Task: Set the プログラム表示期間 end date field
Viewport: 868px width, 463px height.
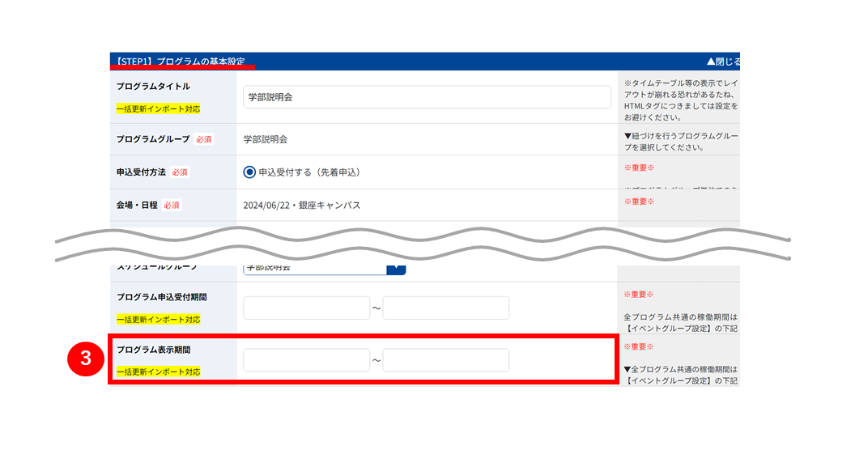Action: (446, 359)
